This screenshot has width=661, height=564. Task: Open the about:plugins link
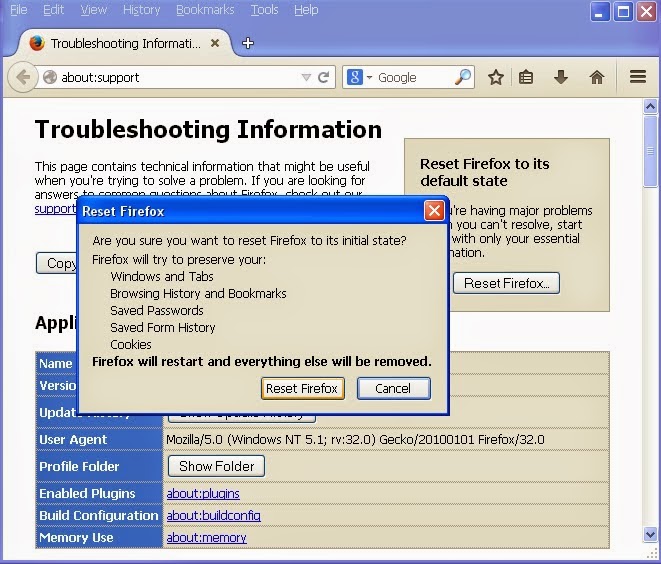point(203,493)
